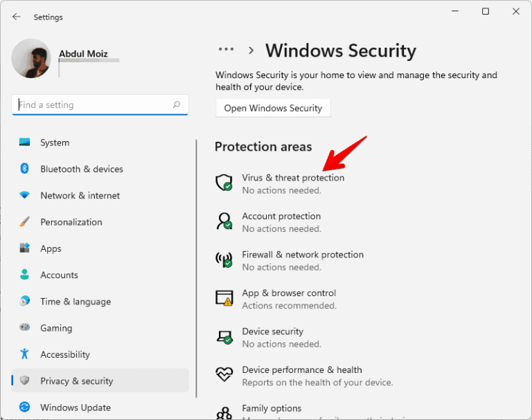Screen dimensions: 532x420
Task: Click the Firewall & network protection icon
Action: 224,260
